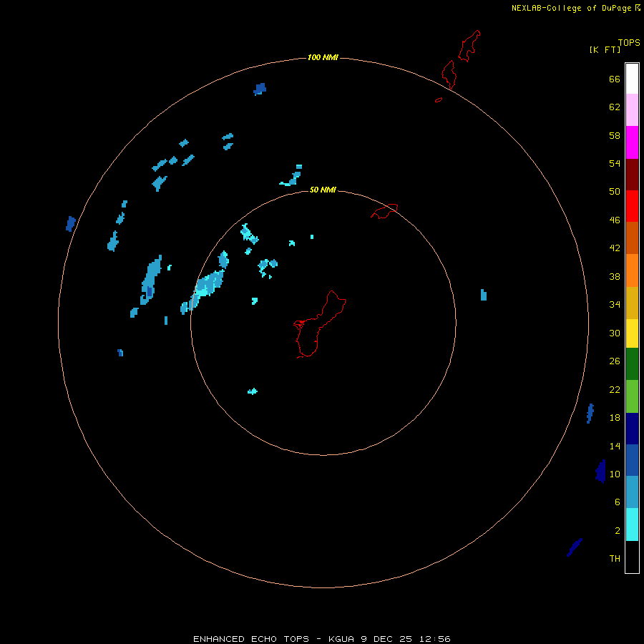
Task: Click the gold legend swatch
Action: [x=632, y=303]
